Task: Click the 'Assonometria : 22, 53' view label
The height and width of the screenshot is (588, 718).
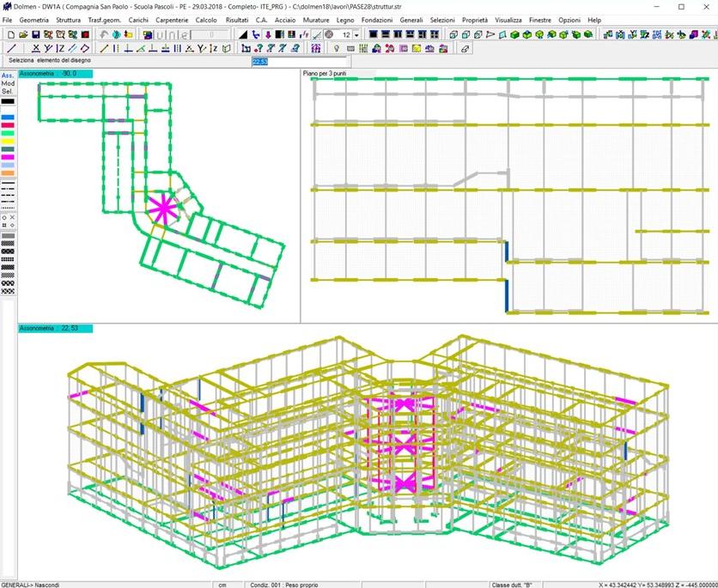Action: (55, 328)
